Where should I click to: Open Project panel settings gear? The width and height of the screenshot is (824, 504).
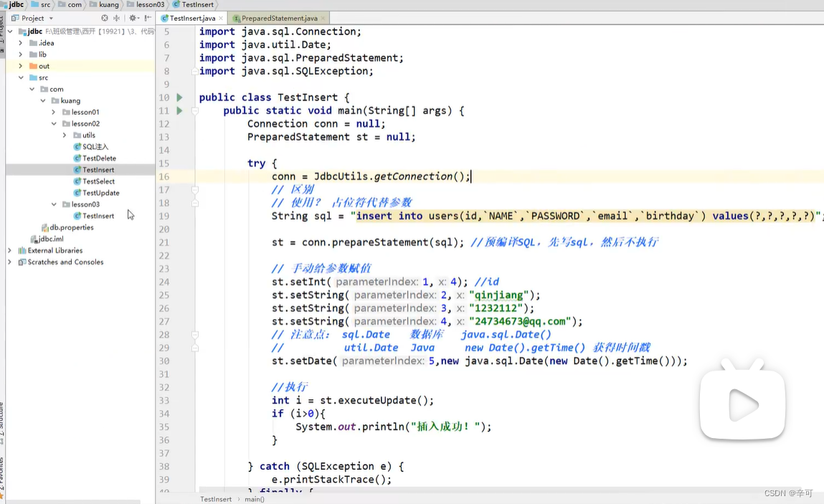(133, 18)
